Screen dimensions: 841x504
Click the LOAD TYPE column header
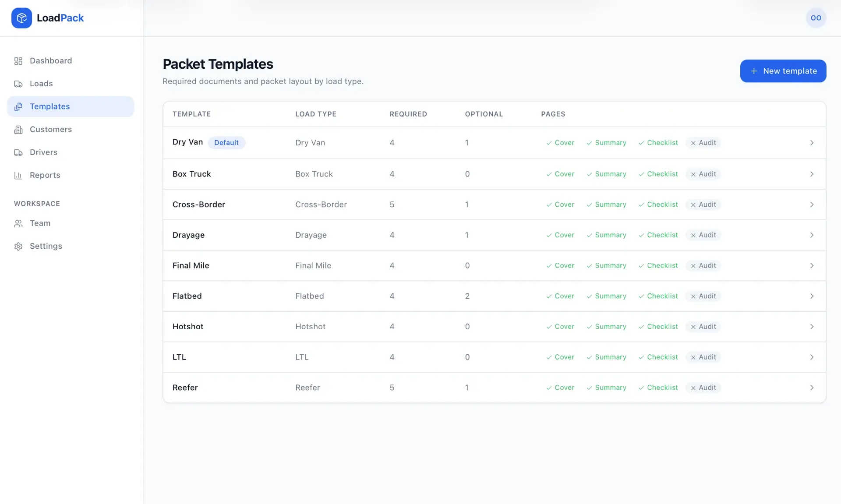(316, 114)
